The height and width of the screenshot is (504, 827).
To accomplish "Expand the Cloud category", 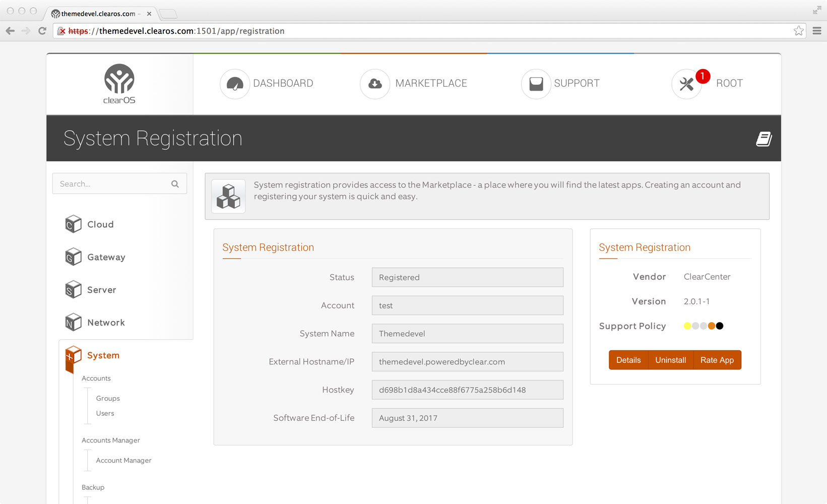I will click(x=100, y=224).
